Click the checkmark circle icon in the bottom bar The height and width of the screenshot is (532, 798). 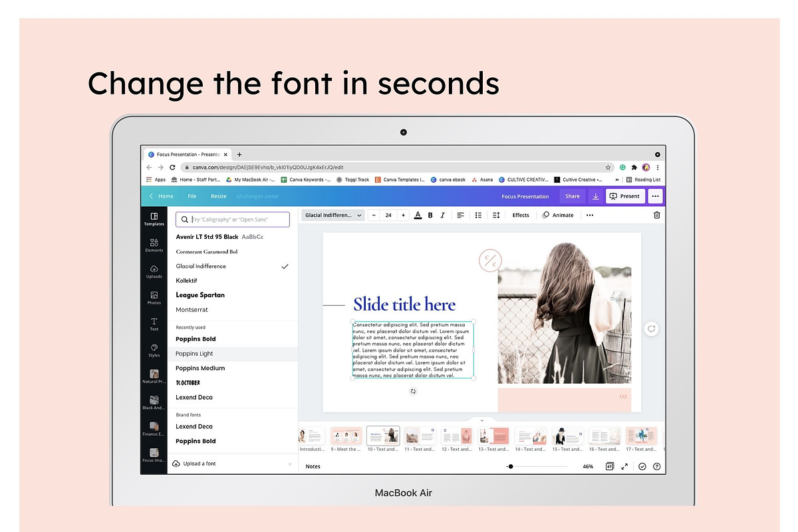click(x=642, y=466)
